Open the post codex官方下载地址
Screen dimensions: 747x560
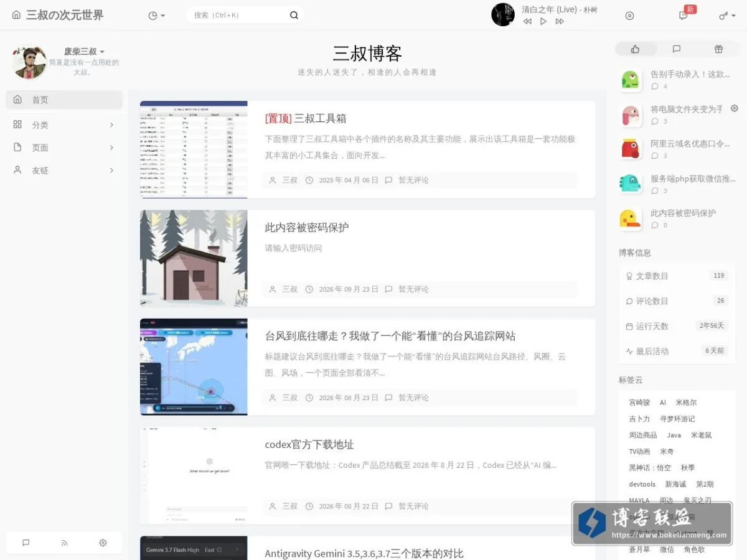click(x=309, y=444)
